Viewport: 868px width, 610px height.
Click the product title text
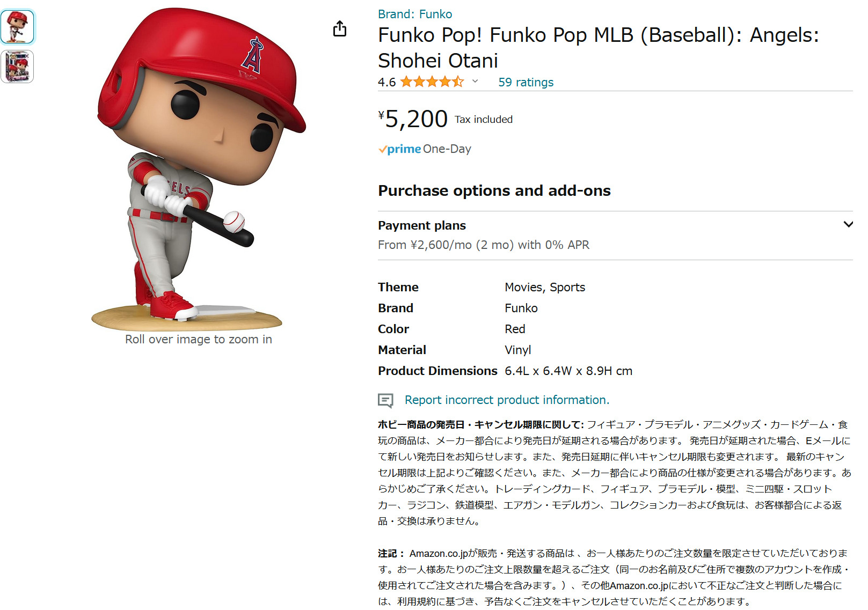[x=599, y=48]
